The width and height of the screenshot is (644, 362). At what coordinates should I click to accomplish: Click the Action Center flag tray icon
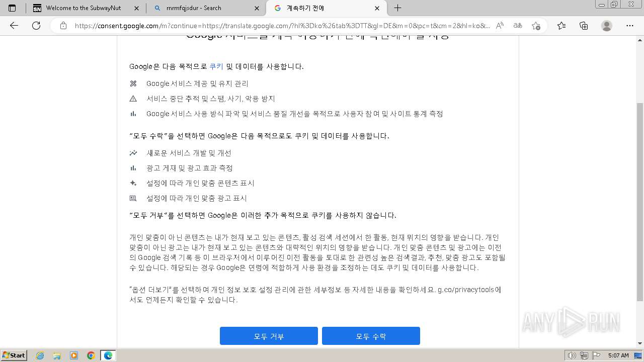click(x=596, y=355)
